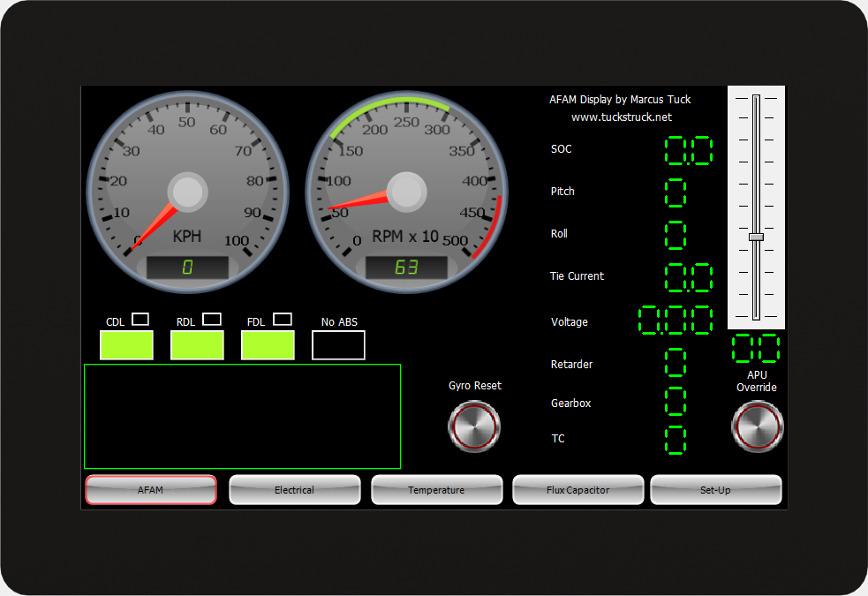Open the Temperature tab

[x=437, y=490]
